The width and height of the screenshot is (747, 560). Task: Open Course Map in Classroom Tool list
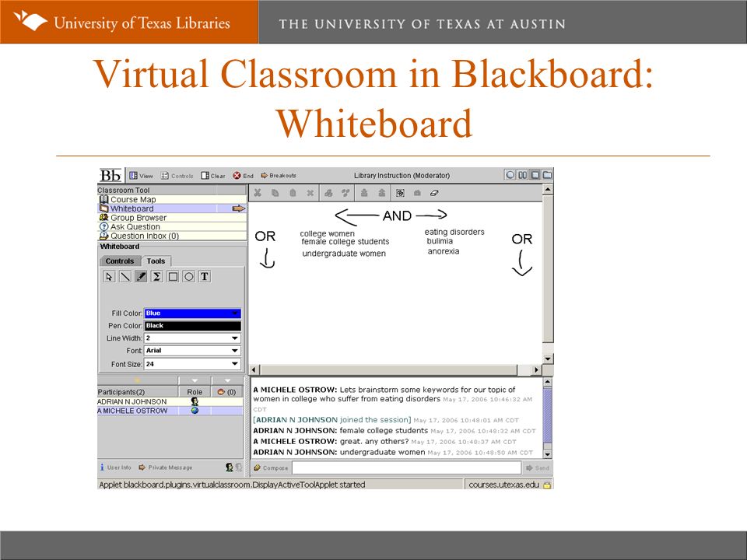pos(172,200)
